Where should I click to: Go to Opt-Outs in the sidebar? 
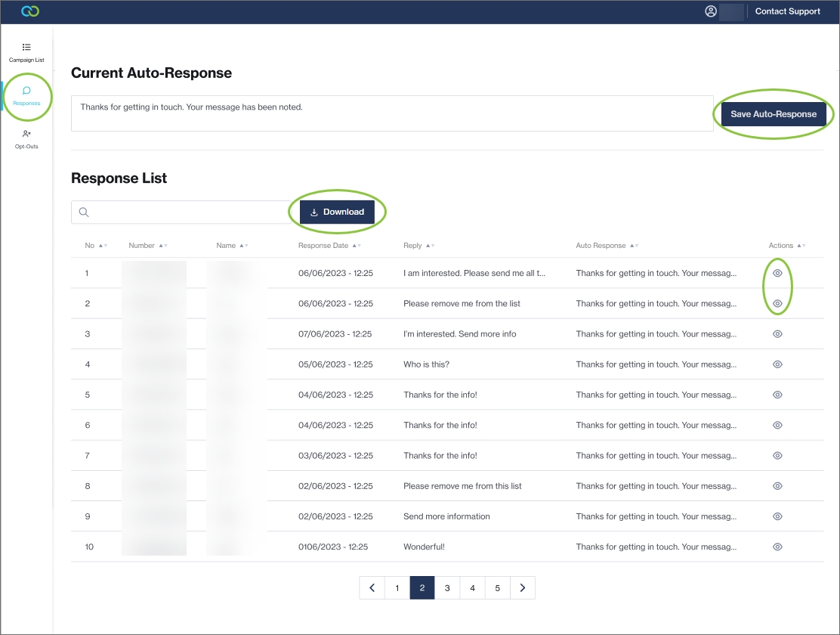point(26,138)
